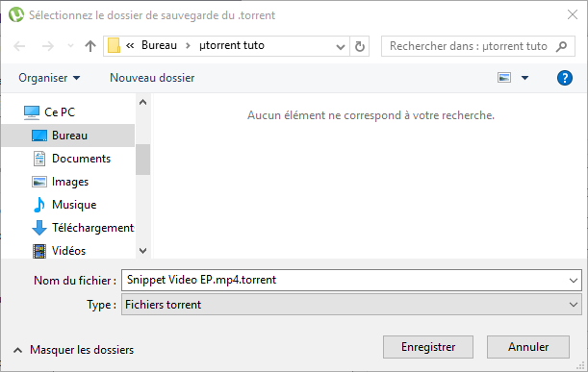Open the view options dropdown arrow
Viewport: 588px width, 372px height.
[525, 78]
